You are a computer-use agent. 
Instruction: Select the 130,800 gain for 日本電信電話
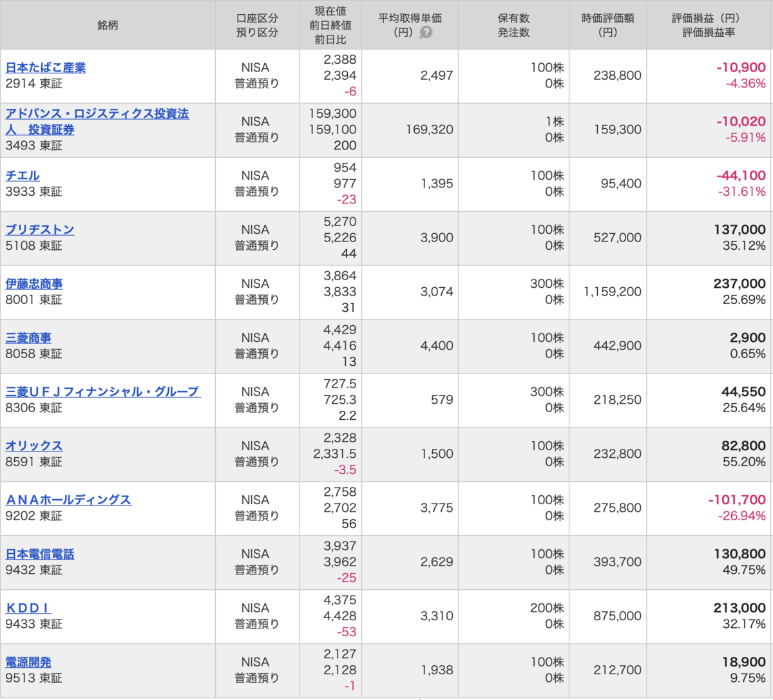740,554
